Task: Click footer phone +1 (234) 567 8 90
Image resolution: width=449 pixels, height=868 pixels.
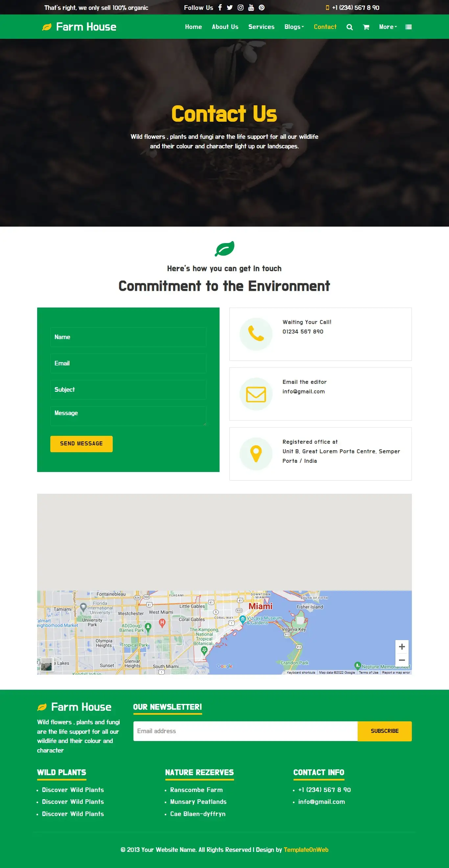Action: click(x=324, y=790)
